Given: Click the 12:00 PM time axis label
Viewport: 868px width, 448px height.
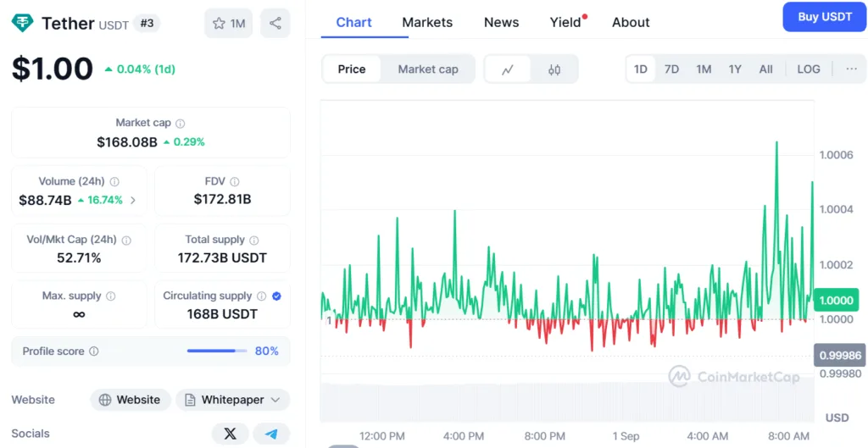Looking at the screenshot, I should point(382,436).
